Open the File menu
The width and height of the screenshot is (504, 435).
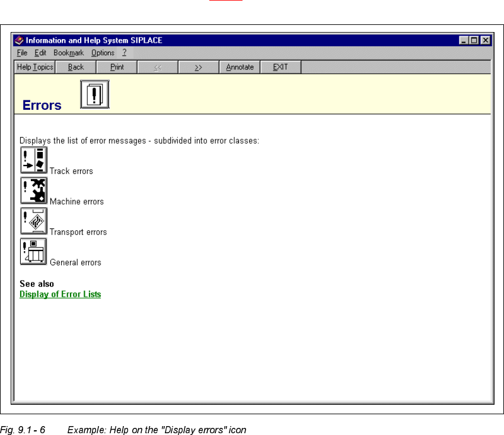(22, 53)
